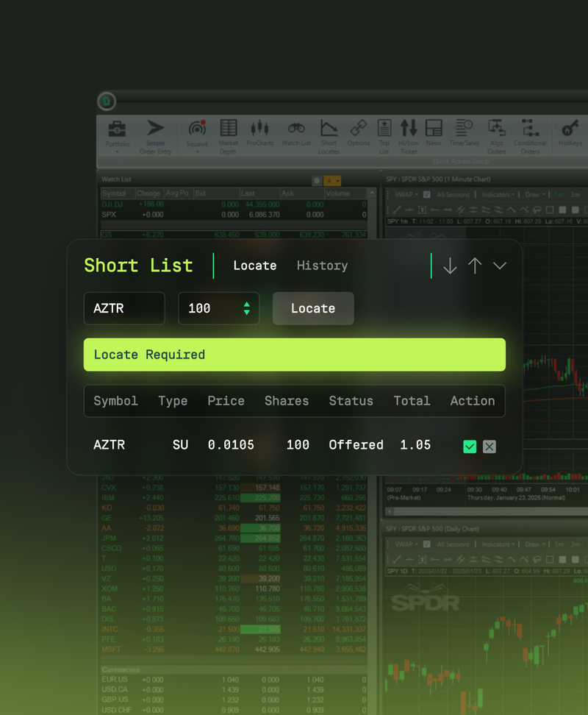The height and width of the screenshot is (715, 588).
Task: Switch to the History tab
Action: click(x=322, y=266)
